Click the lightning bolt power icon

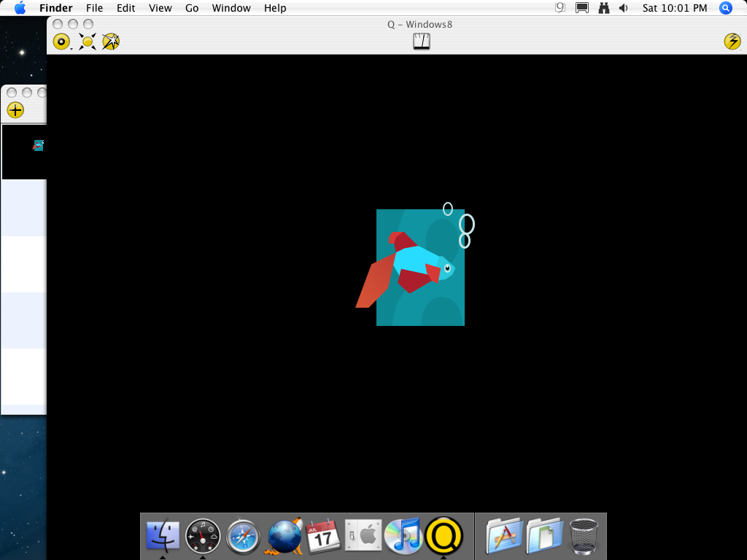pyautogui.click(x=732, y=42)
